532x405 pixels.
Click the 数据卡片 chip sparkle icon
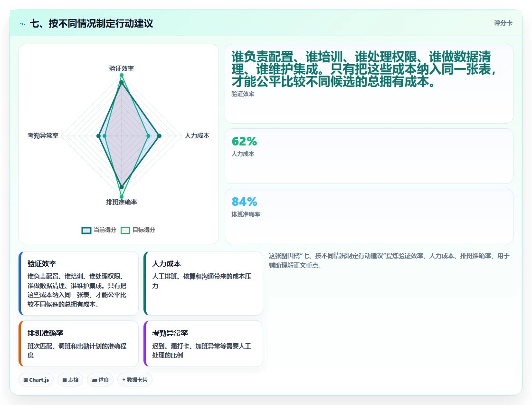pyautogui.click(x=124, y=379)
